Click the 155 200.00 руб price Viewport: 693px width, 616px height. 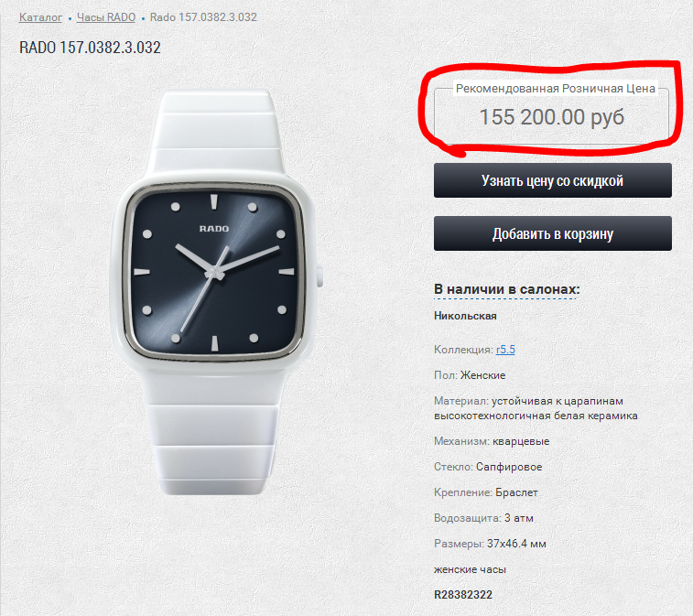552,117
